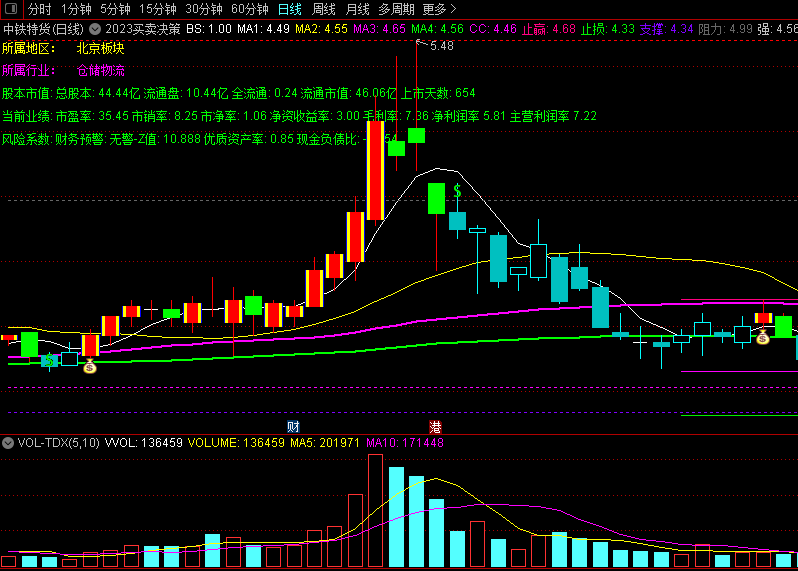Switch to the 5分钟 period tab

point(115,9)
